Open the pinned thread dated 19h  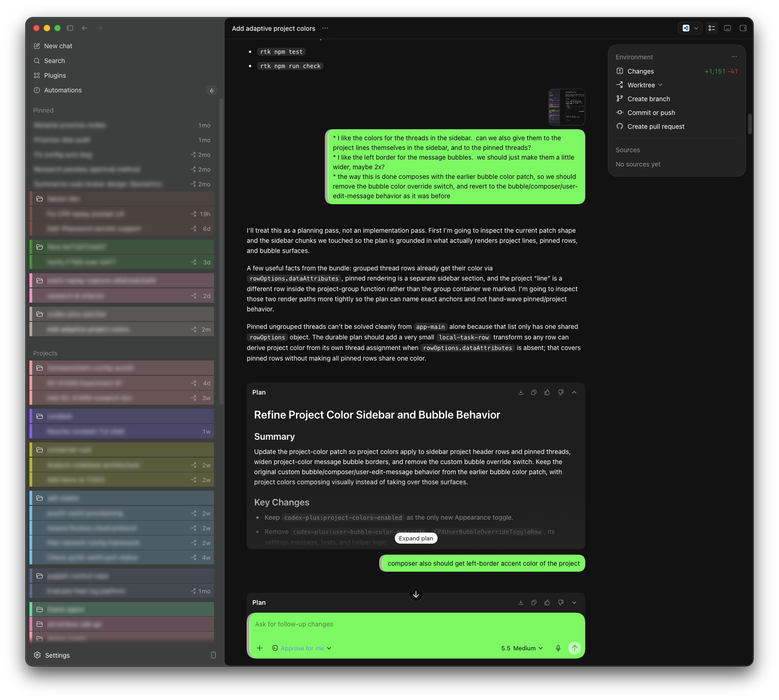click(122, 214)
